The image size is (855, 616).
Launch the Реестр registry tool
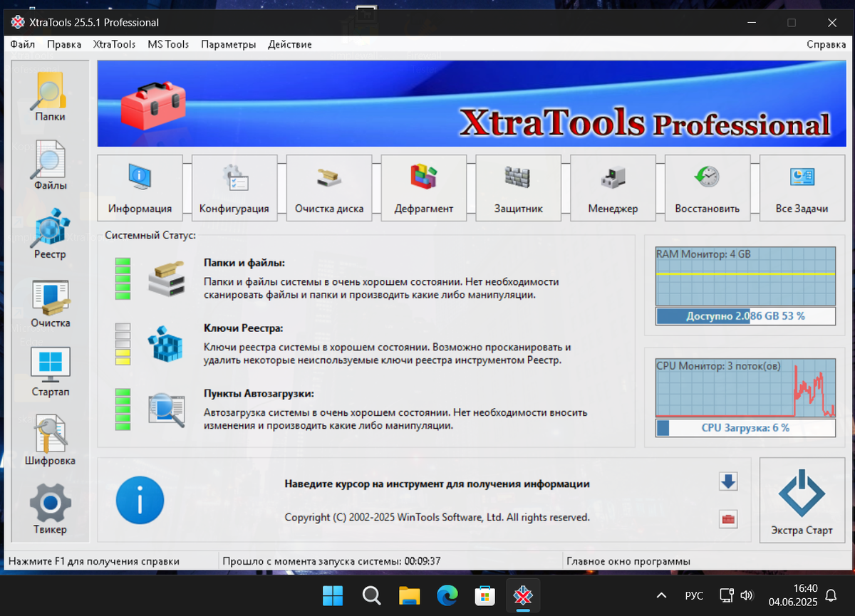click(x=50, y=234)
